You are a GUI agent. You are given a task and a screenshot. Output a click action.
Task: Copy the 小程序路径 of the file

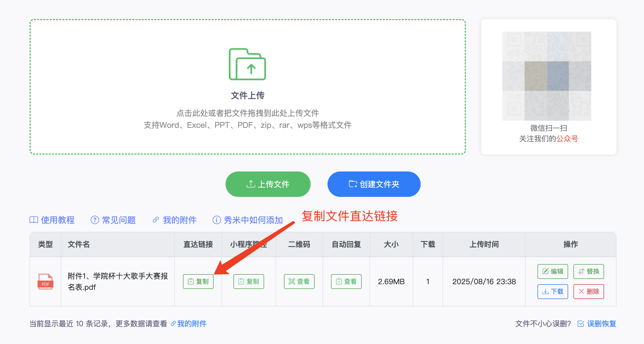pyautogui.click(x=249, y=282)
